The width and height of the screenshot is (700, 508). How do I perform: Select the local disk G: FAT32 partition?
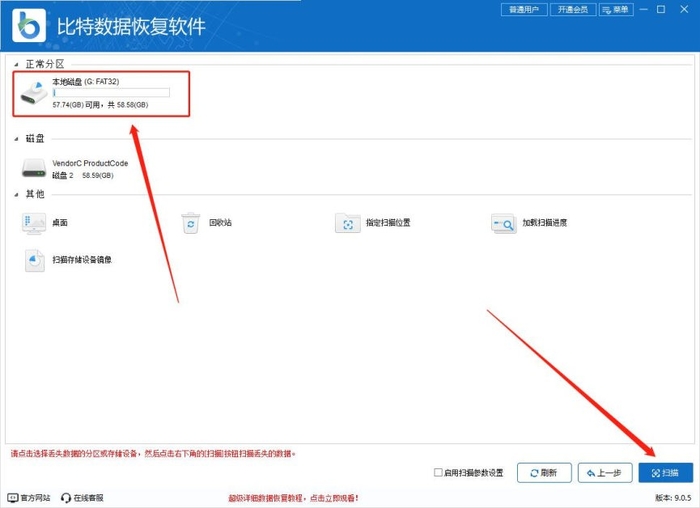(100, 93)
